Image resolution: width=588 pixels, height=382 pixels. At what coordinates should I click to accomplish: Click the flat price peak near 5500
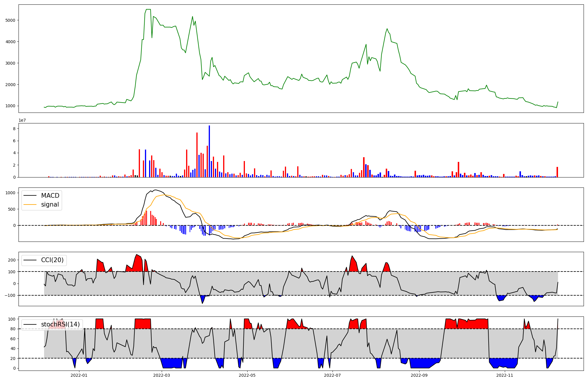148,9
